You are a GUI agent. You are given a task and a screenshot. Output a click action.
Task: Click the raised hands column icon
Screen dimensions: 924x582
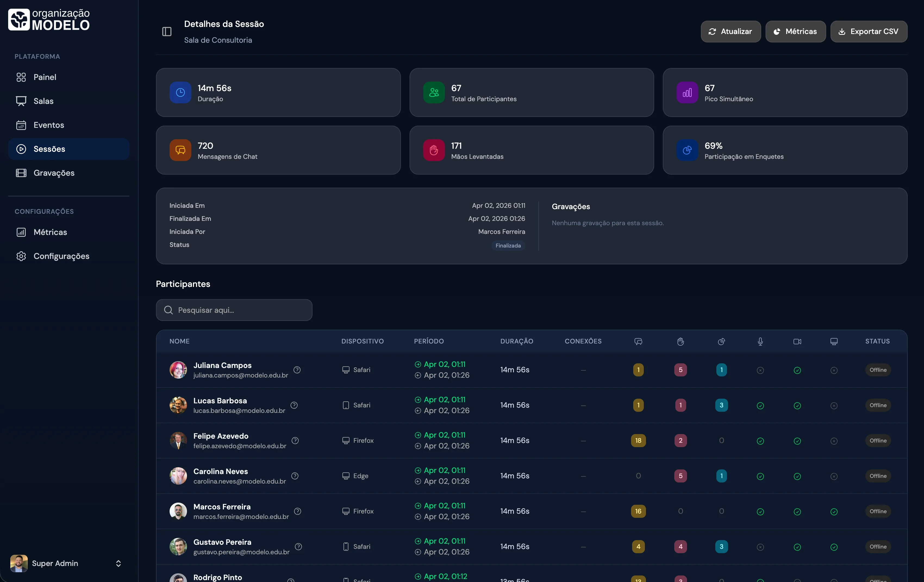pos(680,341)
